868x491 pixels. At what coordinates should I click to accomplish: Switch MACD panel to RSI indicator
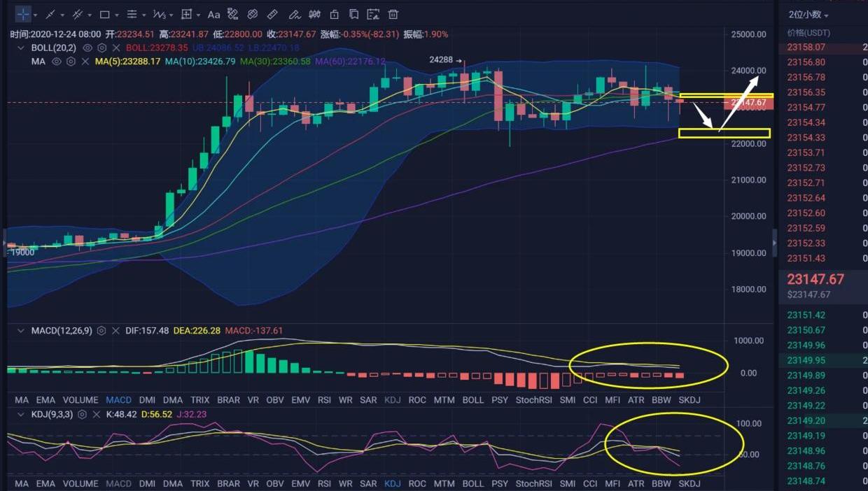(324, 400)
